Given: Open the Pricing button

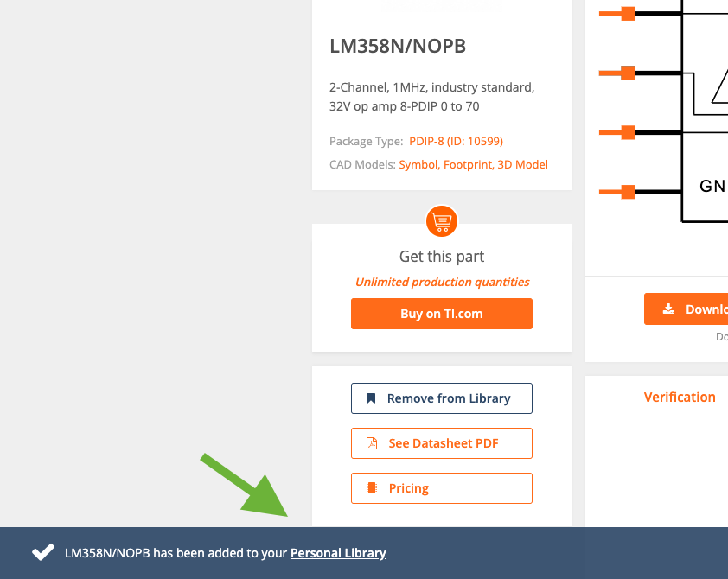Looking at the screenshot, I should [x=442, y=488].
